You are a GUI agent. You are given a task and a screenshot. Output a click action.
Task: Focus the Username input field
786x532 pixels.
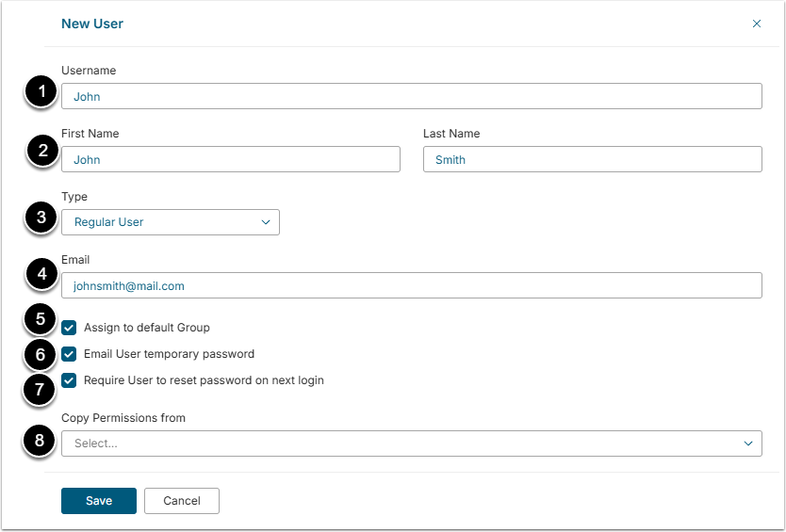point(411,96)
